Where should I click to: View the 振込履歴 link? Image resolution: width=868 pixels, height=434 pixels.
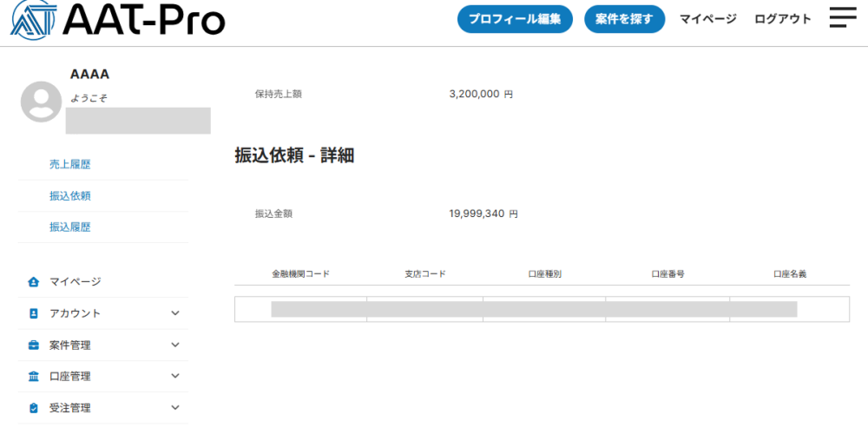[70, 227]
